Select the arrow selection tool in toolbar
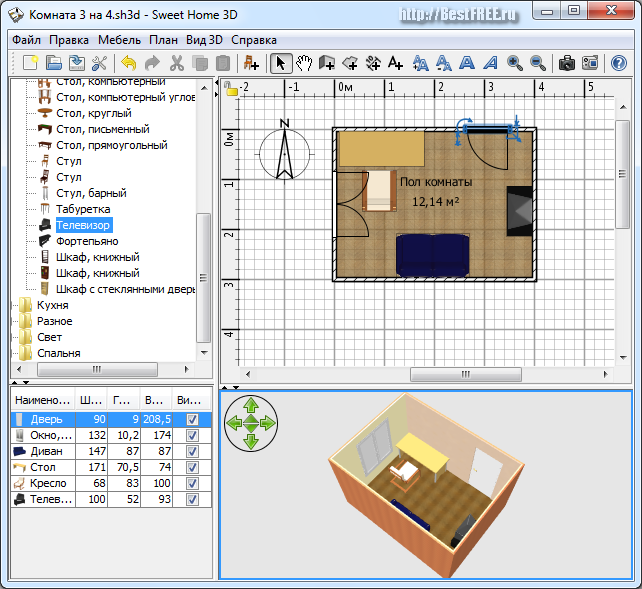Viewport: 642px width, 589px height. click(281, 63)
